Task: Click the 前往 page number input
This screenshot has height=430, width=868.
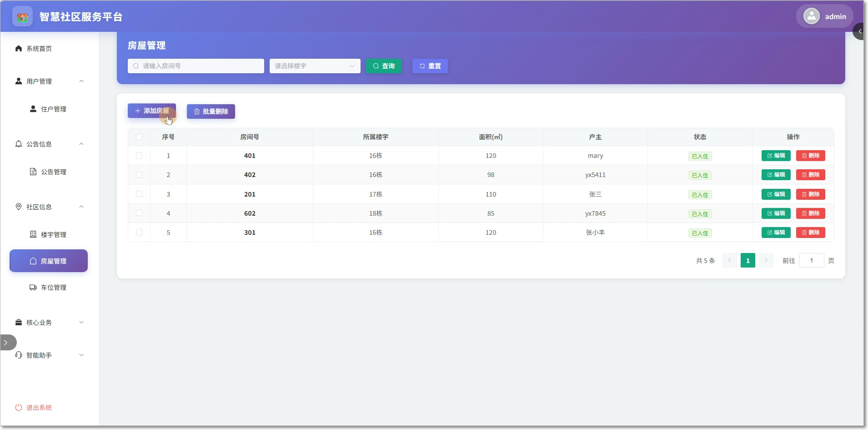Action: point(812,260)
